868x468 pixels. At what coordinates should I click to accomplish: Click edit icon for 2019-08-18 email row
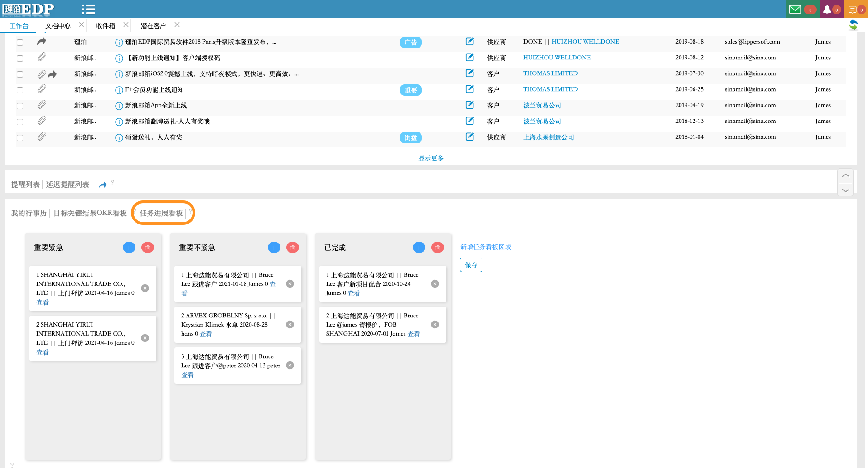[470, 42]
